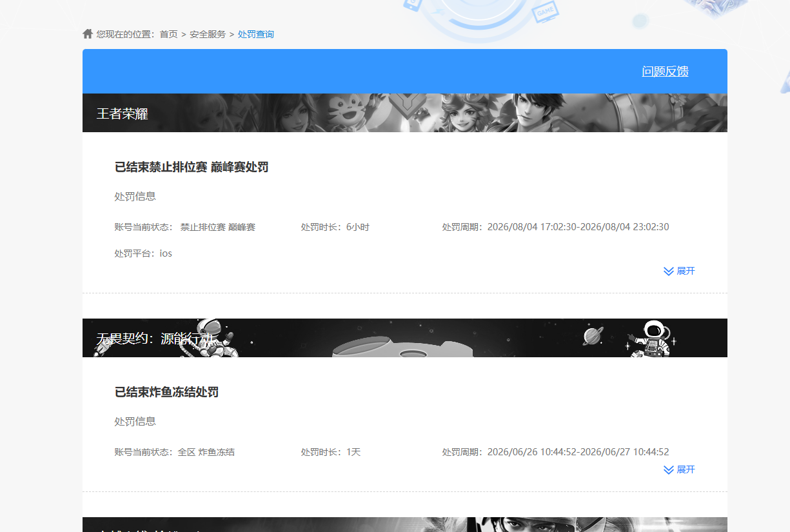790x532 pixels.
Task: Click 处罚平台：ios text
Action: click(143, 253)
